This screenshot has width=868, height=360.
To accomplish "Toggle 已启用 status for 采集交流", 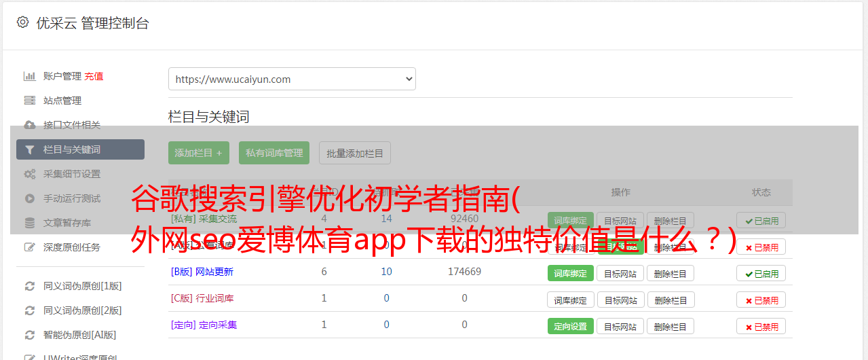I will click(x=761, y=220).
